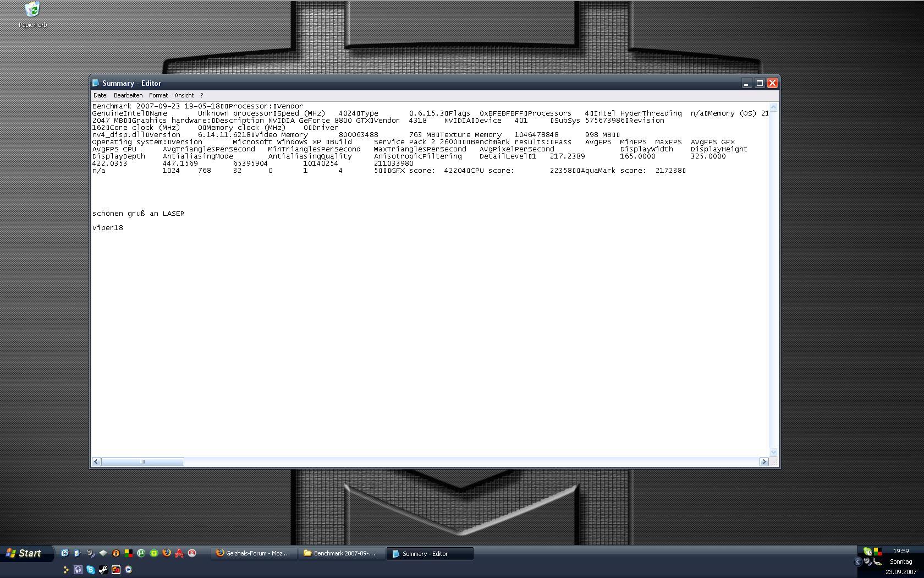Click the "AquaMark score:" text
Viewport: 924px width, 578px height.
[613, 171]
